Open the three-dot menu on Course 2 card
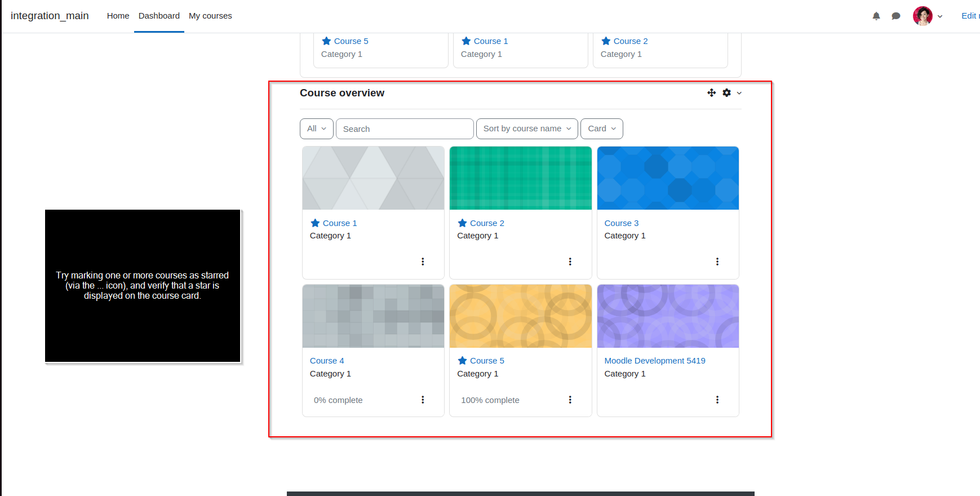Viewport: 980px width, 496px height. click(x=570, y=262)
